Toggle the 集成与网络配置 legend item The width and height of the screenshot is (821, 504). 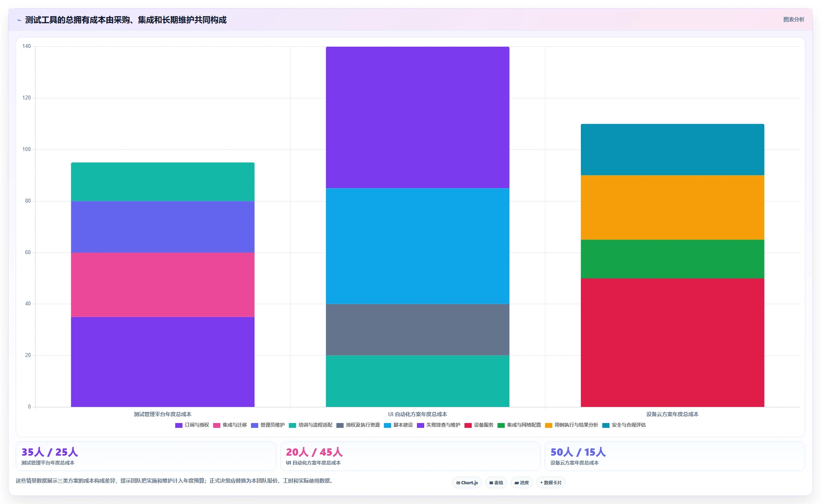click(x=519, y=425)
